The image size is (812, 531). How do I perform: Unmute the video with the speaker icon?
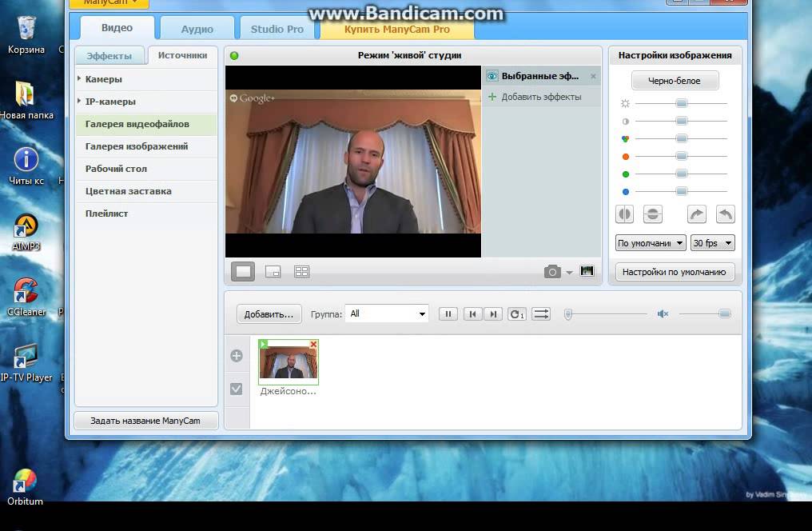tap(663, 314)
